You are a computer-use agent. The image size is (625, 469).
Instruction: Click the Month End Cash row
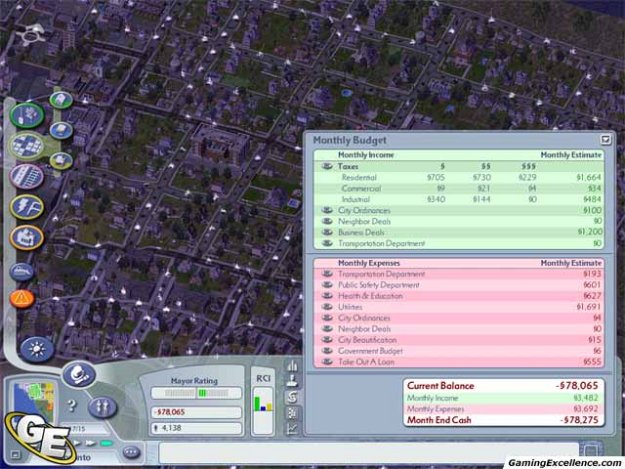tap(503, 420)
